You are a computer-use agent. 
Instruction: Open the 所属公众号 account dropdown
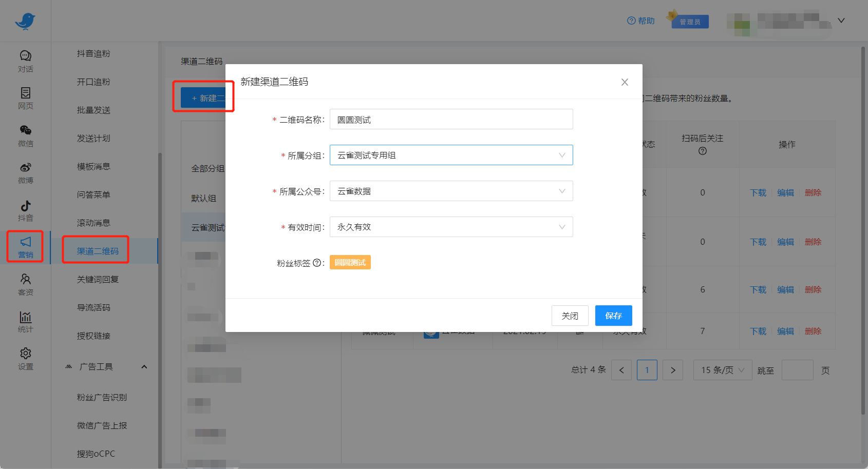(x=451, y=191)
